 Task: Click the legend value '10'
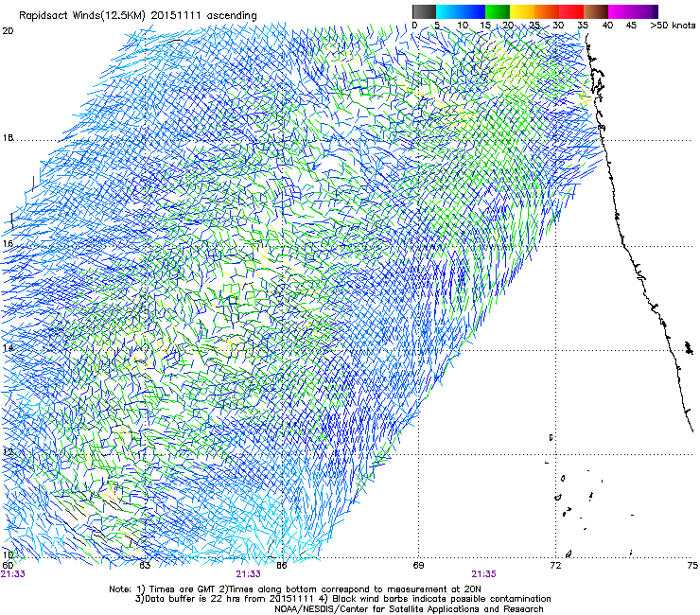click(x=463, y=26)
